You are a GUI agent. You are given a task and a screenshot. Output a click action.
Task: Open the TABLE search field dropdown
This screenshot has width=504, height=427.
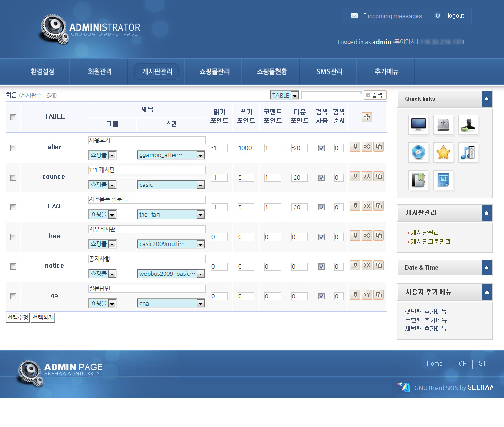point(285,95)
